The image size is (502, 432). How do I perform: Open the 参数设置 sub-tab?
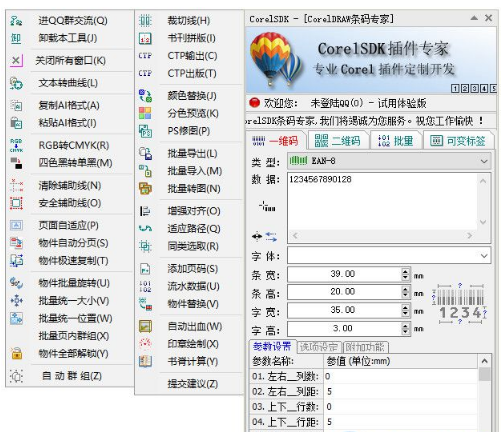(x=272, y=347)
